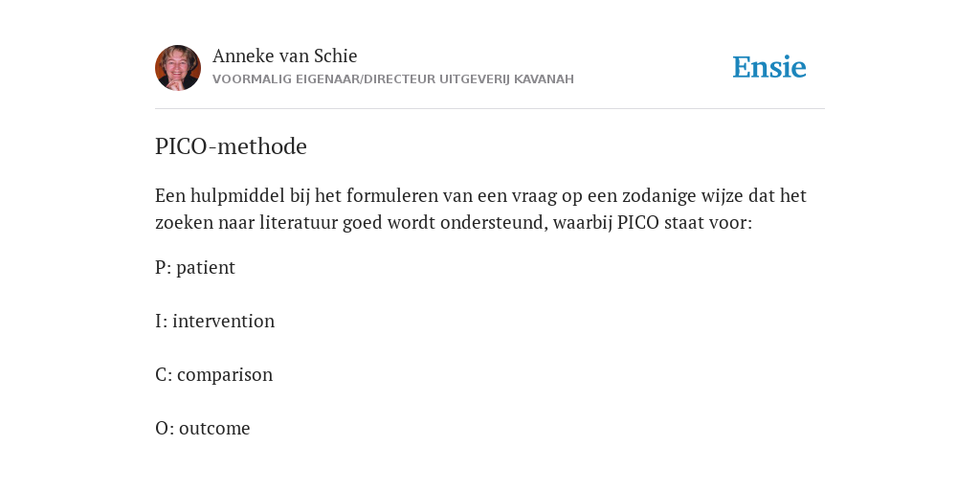Viewport: 980px width, 490px height.
Task: Click the subtitle Voormalig eigenaar/directeur Uitgeverij Kavanah
Action: [393, 79]
